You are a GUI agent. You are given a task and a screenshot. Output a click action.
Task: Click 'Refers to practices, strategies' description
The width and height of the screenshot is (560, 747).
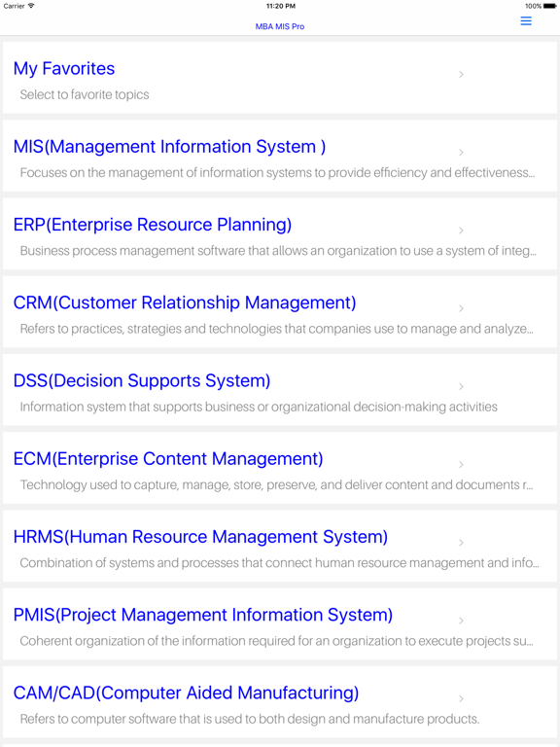coord(277,329)
